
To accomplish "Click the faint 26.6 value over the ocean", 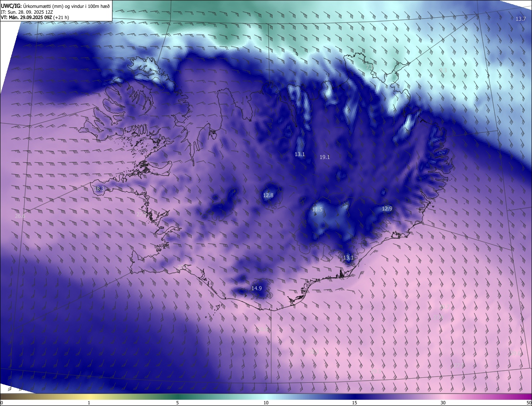I will (x=20, y=216).
